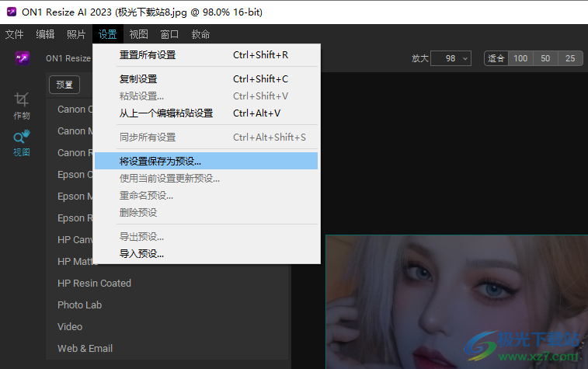Set zoom to 100 button

(520, 58)
